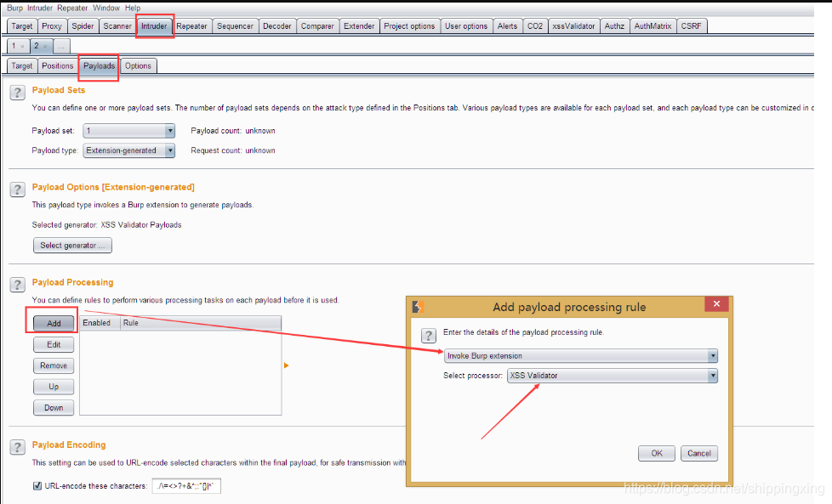This screenshot has height=504, width=832.
Task: Click Edit processing rule button
Action: click(54, 344)
